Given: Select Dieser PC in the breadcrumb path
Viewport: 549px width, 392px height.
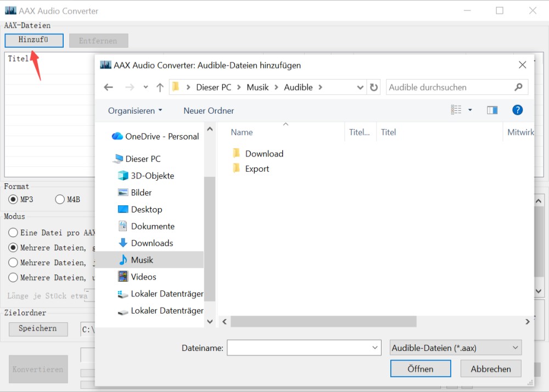Looking at the screenshot, I should pos(214,87).
